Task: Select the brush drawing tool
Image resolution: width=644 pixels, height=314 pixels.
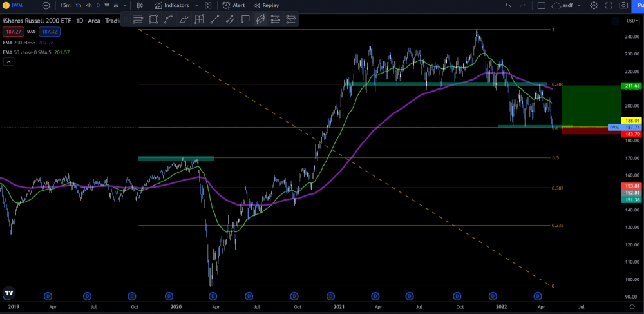Action: click(x=184, y=19)
